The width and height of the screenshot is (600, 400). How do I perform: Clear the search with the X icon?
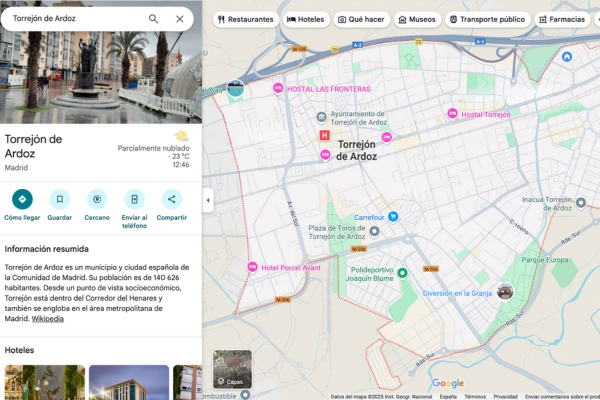pos(179,19)
